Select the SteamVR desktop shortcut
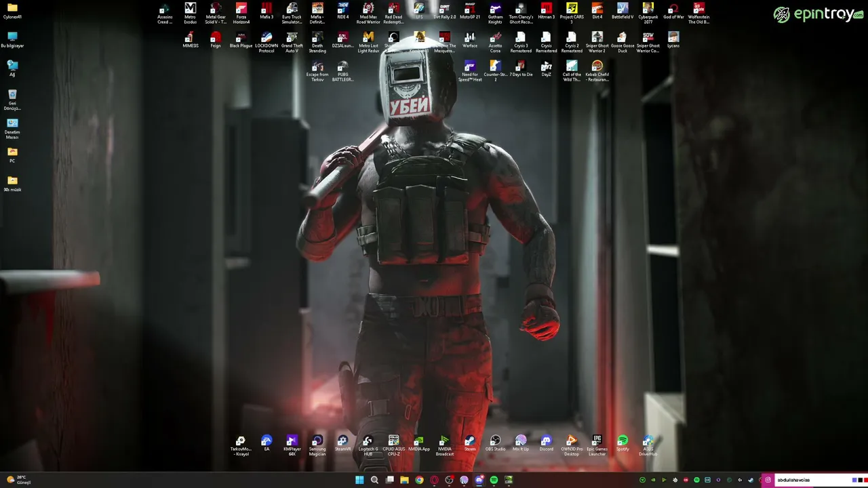This screenshot has height=488, width=868. point(343,444)
